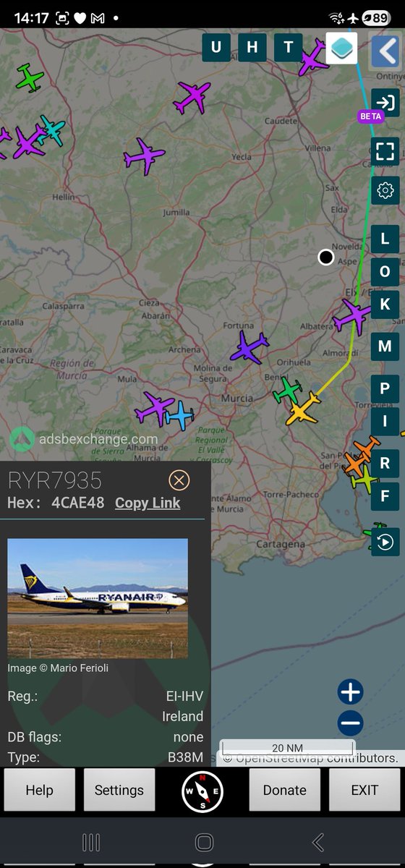Open the Settings bottom button
The width and height of the screenshot is (405, 868).
click(x=119, y=790)
